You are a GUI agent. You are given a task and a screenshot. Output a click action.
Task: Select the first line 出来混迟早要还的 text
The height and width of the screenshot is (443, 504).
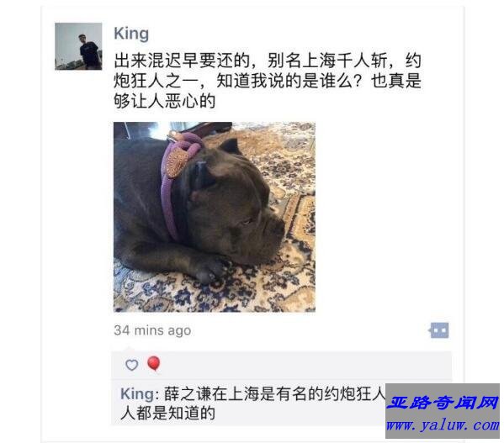point(183,61)
